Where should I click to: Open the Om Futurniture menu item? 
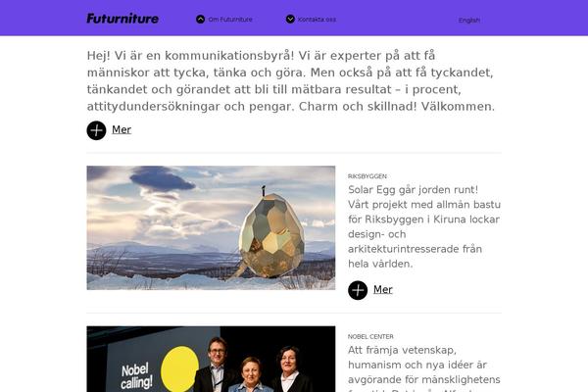[x=230, y=20]
